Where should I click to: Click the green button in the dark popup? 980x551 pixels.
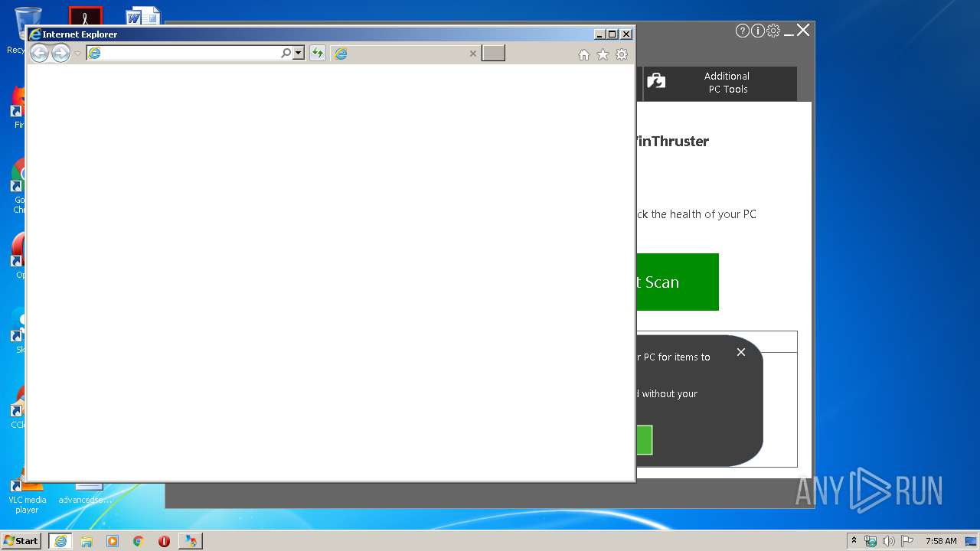point(644,440)
